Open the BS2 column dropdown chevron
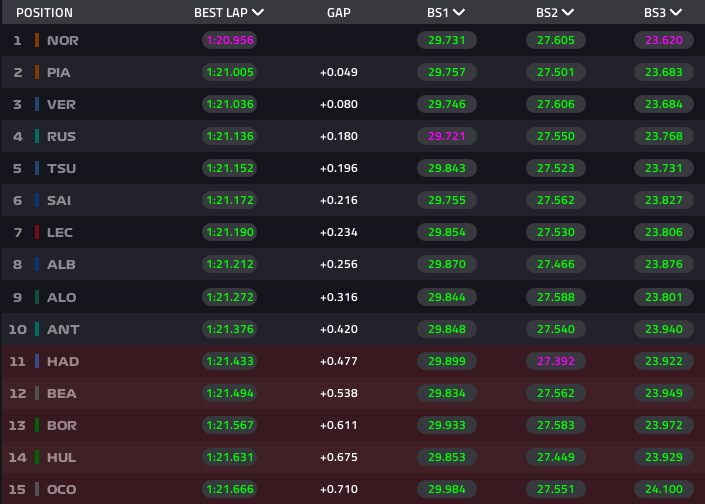This screenshot has width=705, height=504. point(568,13)
